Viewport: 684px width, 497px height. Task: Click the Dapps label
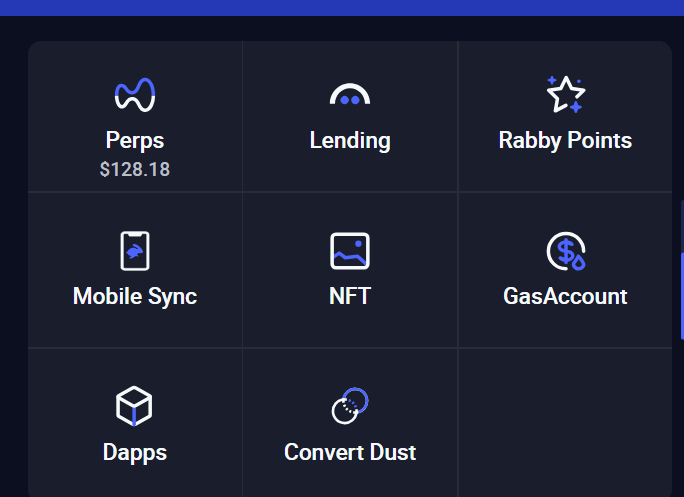coord(135,452)
